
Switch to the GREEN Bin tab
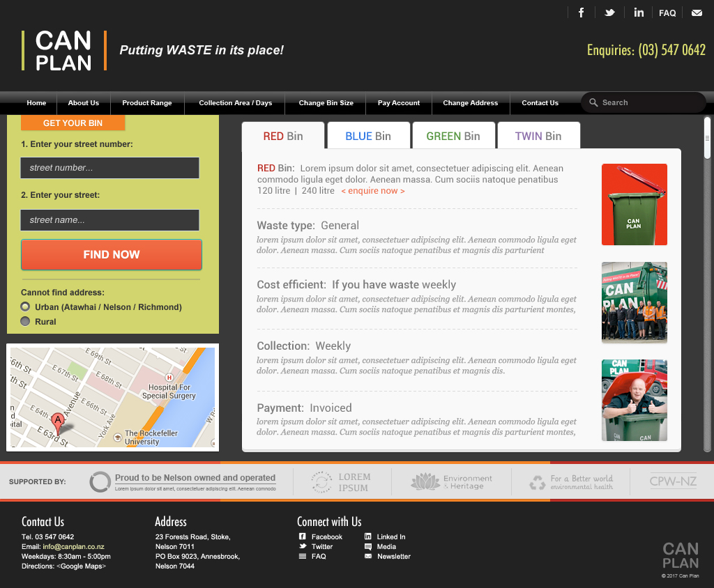[x=453, y=136]
